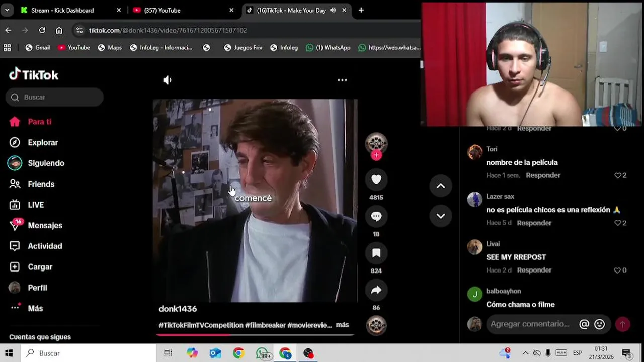644x362 pixels.
Task: Open the Chrome apps grid
Action: [x=7, y=48]
